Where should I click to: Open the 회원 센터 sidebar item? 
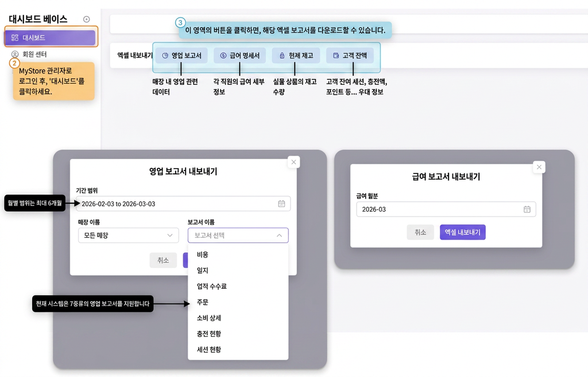34,54
